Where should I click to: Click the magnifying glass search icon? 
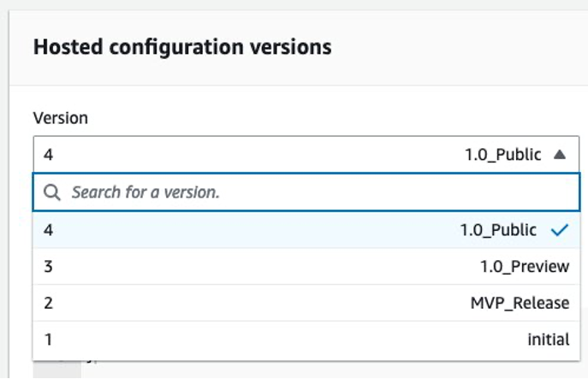pos(52,193)
